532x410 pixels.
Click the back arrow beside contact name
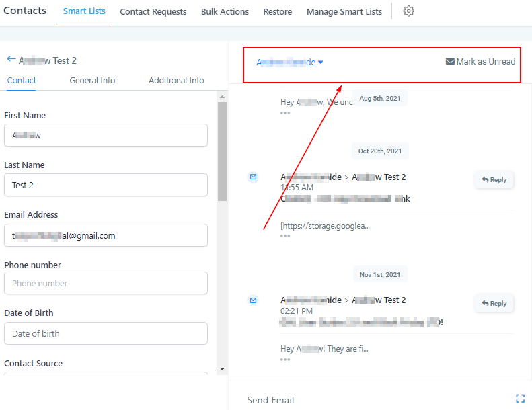click(11, 59)
